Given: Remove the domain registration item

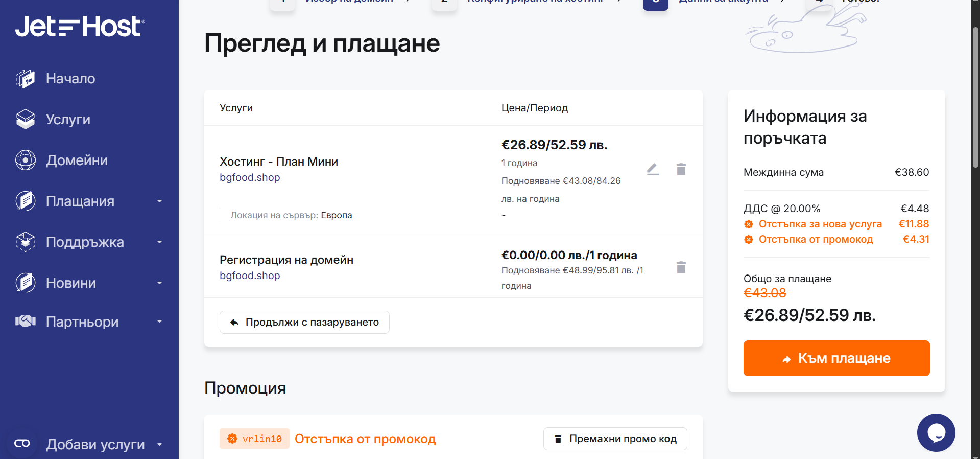Looking at the screenshot, I should (x=681, y=267).
